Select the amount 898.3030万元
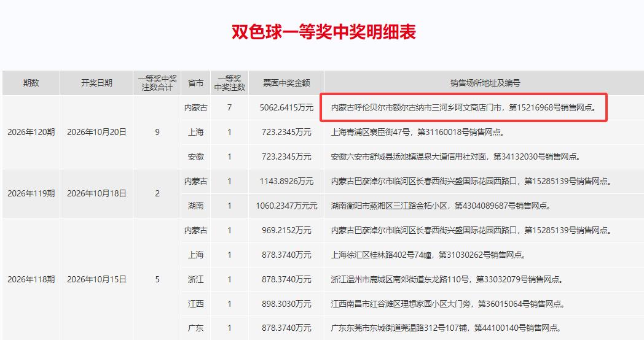 (x=286, y=304)
